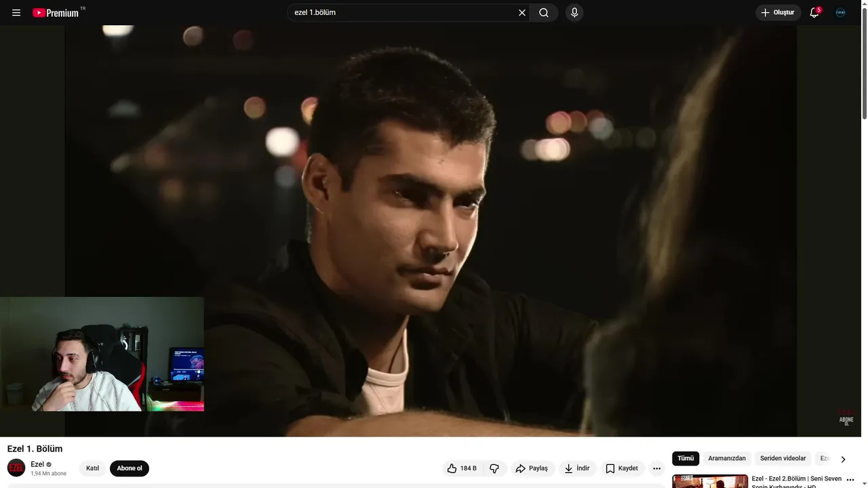868x488 pixels.
Task: Select the Tümü filter chip
Action: pos(686,459)
